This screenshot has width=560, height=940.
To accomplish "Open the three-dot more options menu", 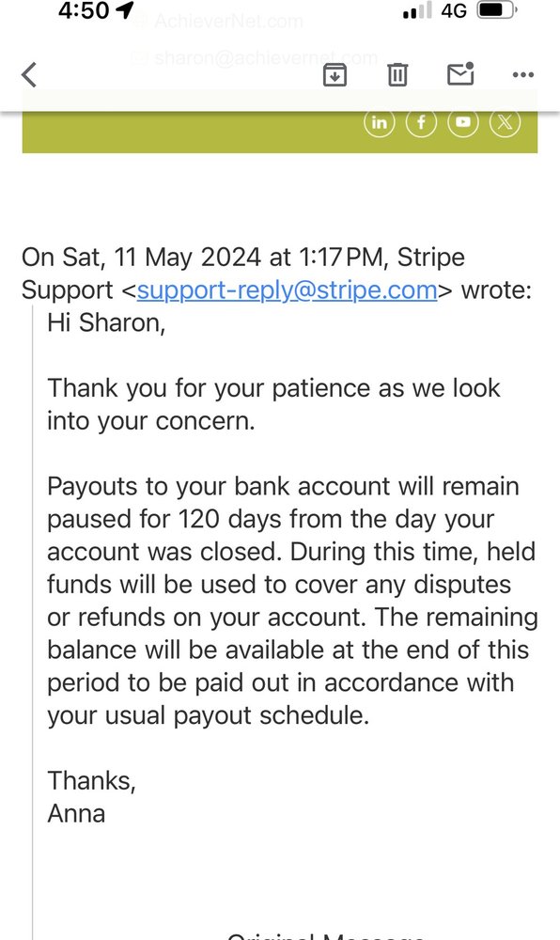I will (522, 75).
